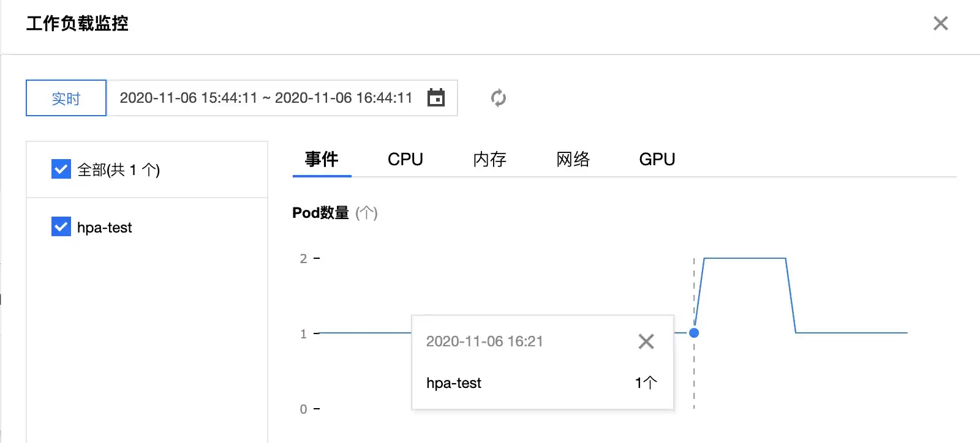
Task: Click the refresh icon
Action: coord(499,98)
